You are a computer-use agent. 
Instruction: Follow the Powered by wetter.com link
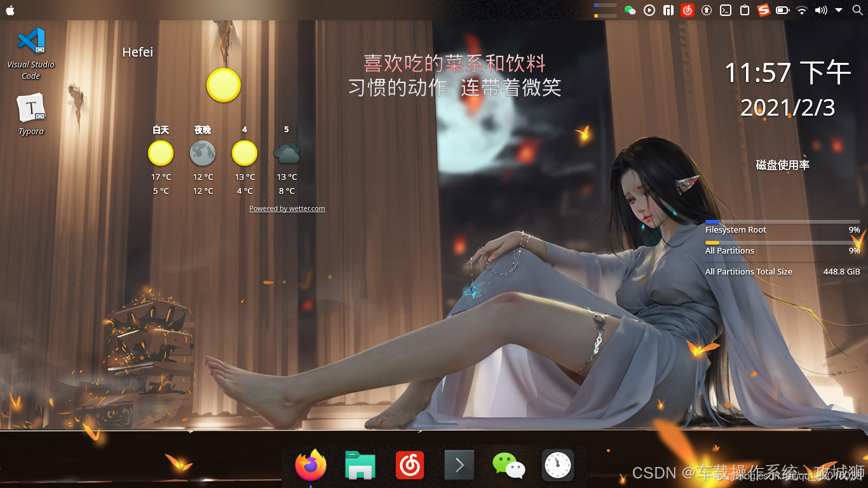point(287,208)
